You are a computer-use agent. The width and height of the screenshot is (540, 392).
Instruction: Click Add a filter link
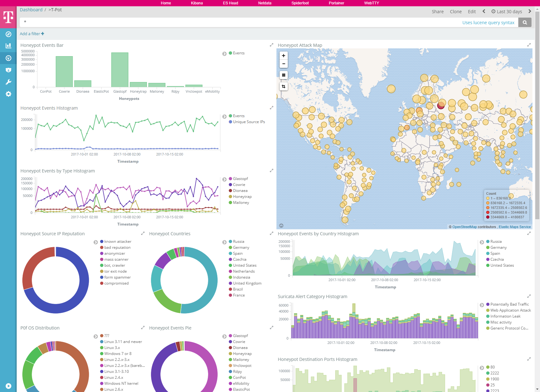[32, 34]
